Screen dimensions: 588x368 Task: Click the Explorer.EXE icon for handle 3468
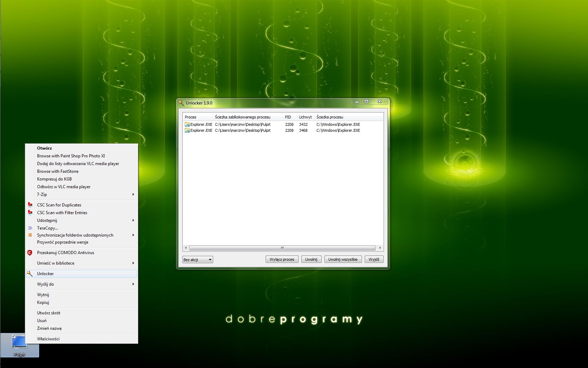[187, 130]
